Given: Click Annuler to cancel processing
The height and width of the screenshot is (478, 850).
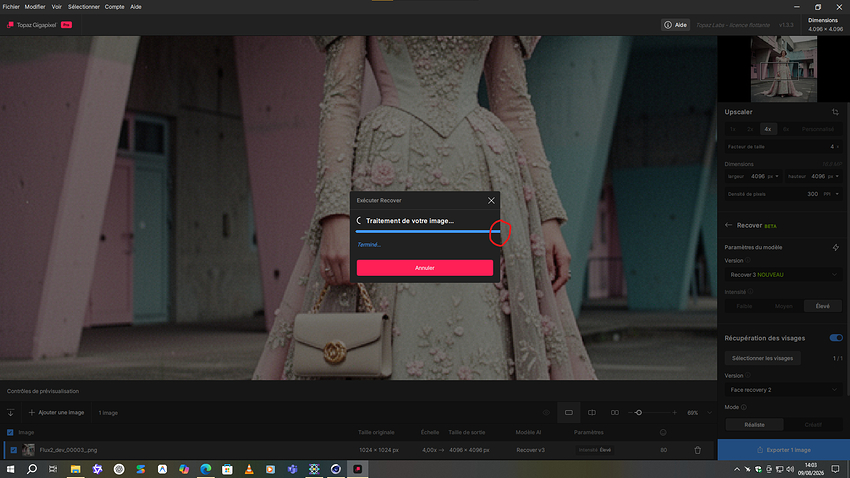Looking at the screenshot, I should [424, 268].
